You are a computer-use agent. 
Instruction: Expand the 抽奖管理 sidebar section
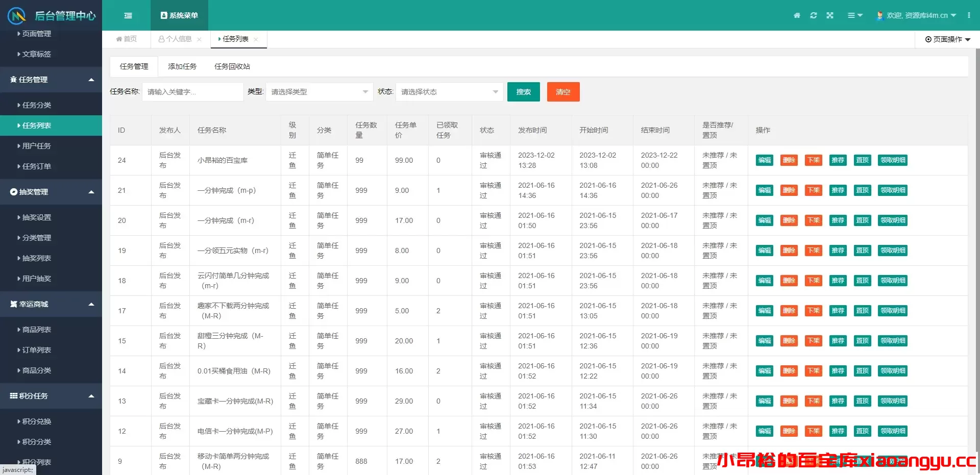51,192
